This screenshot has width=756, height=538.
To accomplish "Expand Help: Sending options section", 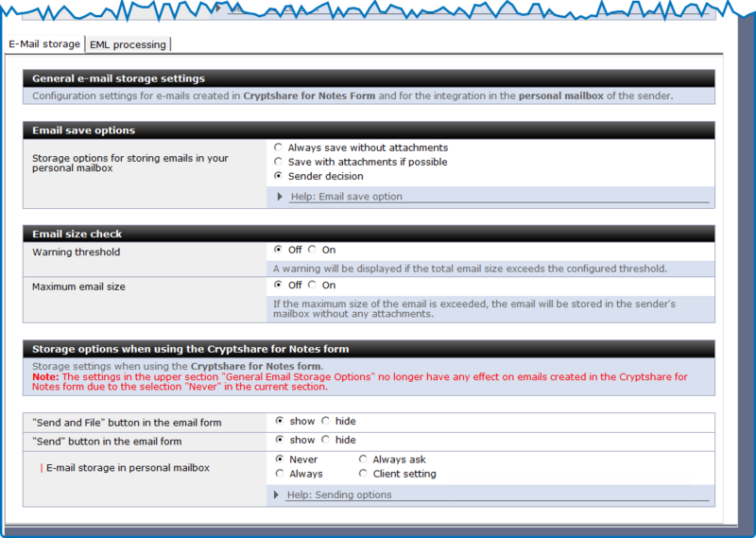I will tap(339, 495).
